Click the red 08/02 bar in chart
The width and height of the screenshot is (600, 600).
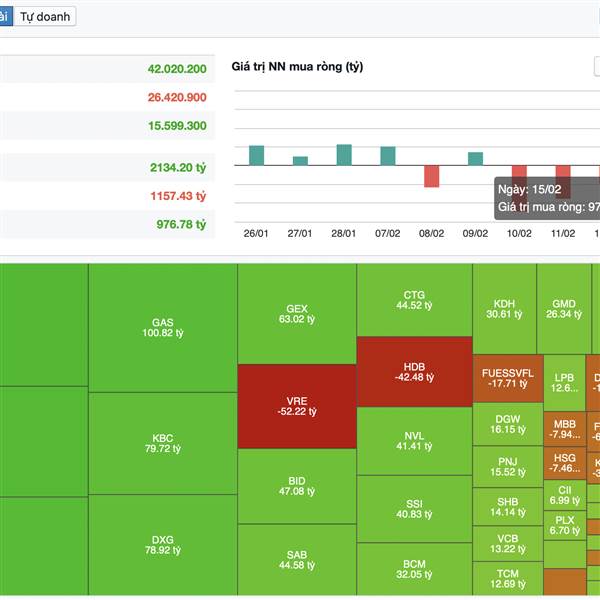coord(432,176)
